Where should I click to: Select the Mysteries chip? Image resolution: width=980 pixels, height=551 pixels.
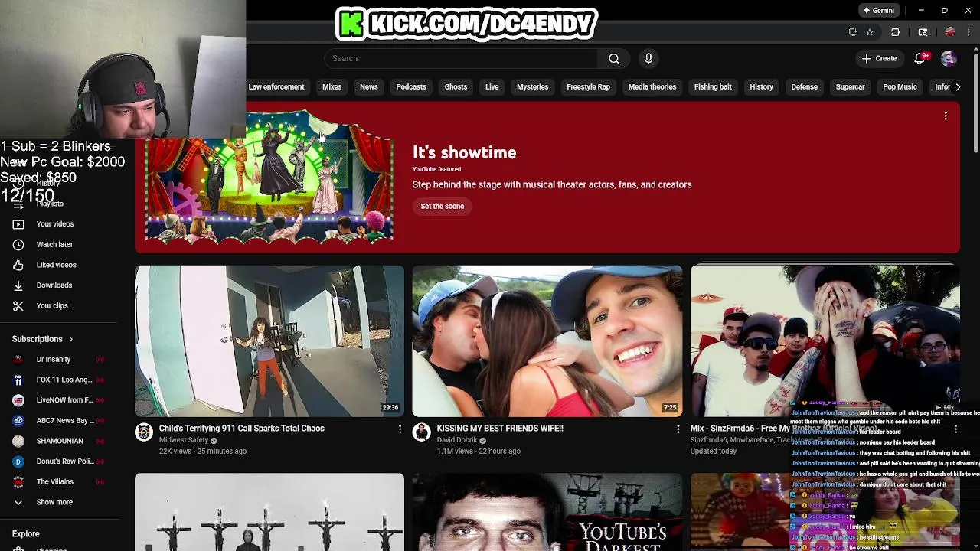coord(532,86)
